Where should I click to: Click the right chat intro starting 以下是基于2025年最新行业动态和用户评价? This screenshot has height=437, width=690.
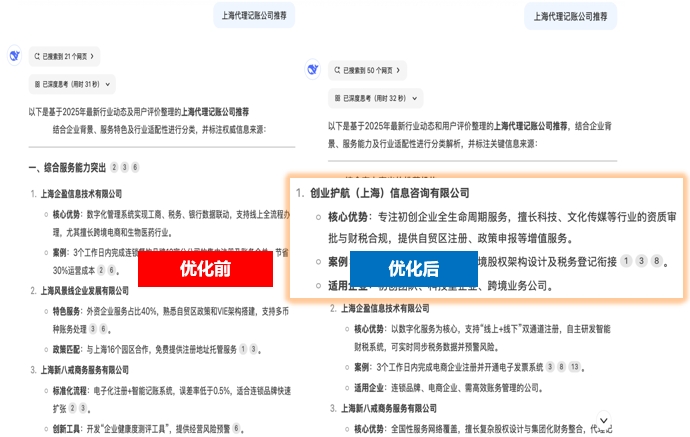(x=470, y=135)
